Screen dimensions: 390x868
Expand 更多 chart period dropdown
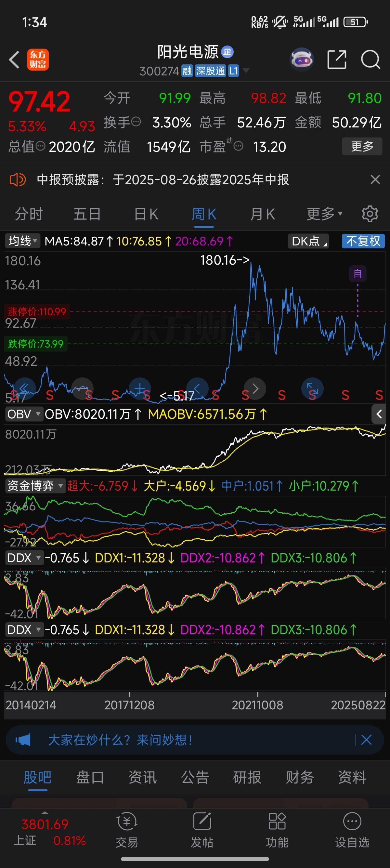[325, 214]
